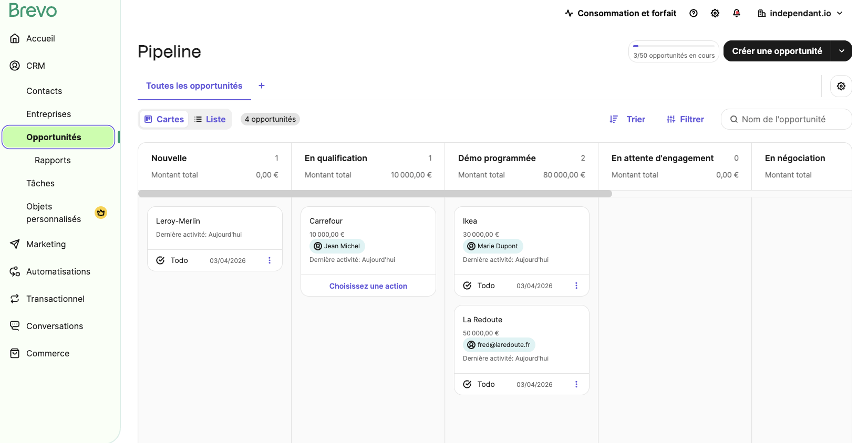Expand the independant.io account menu
Viewport: 868px width, 443px height.
(x=800, y=13)
